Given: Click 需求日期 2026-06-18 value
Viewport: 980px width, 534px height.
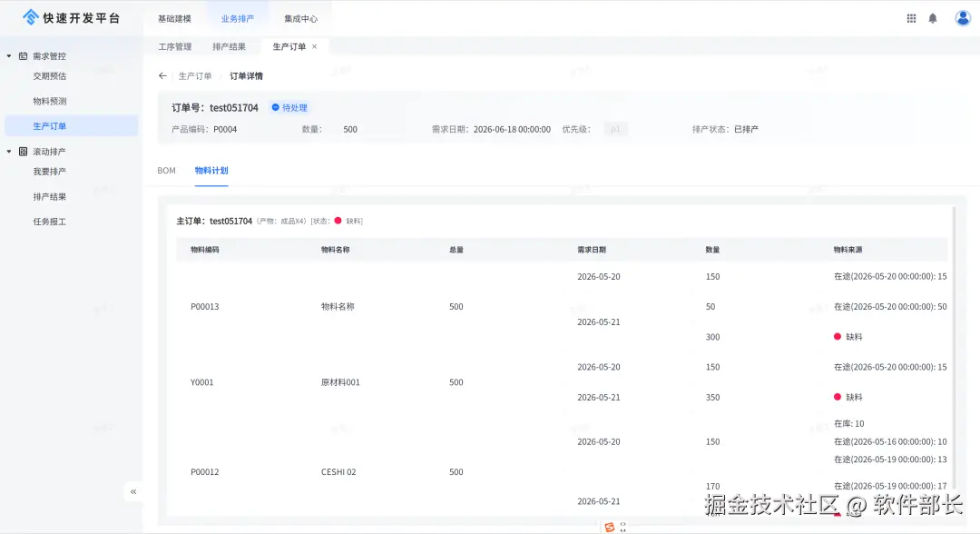Looking at the screenshot, I should 512,130.
